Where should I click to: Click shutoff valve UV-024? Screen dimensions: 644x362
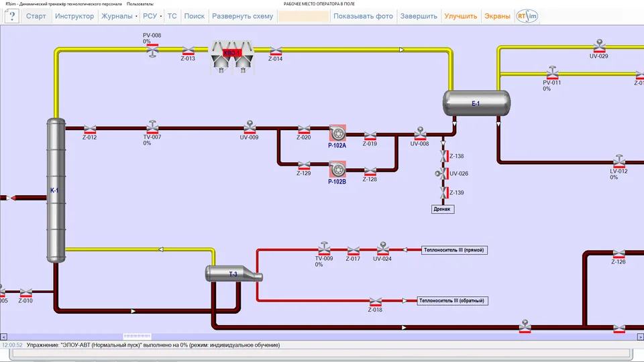383,248
